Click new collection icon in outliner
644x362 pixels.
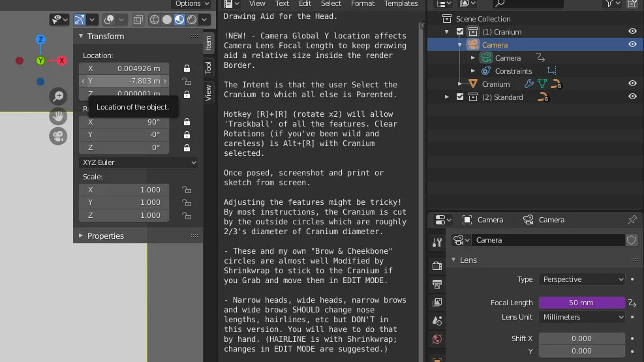tap(632, 4)
